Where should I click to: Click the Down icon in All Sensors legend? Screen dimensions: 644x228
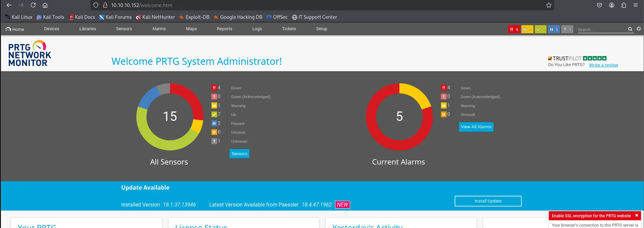click(x=214, y=88)
